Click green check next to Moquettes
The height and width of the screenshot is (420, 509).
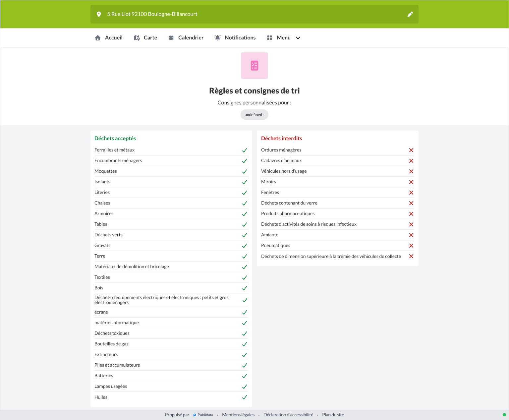tap(245, 171)
